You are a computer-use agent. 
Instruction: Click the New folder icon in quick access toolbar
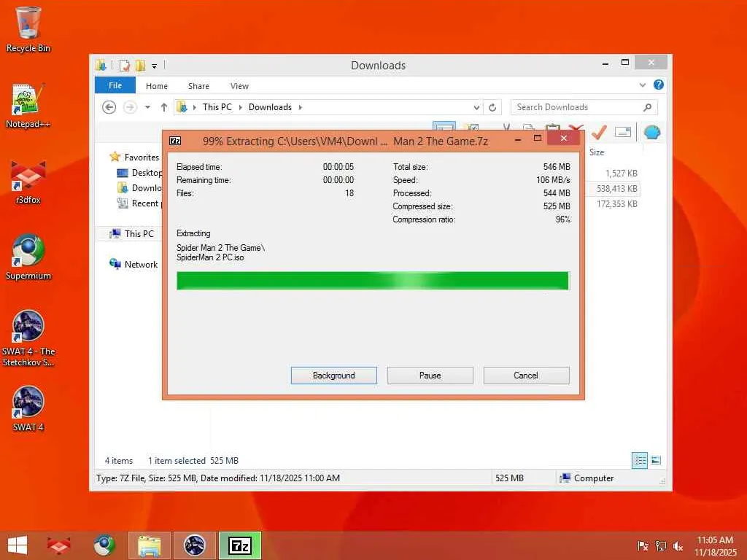pos(140,65)
